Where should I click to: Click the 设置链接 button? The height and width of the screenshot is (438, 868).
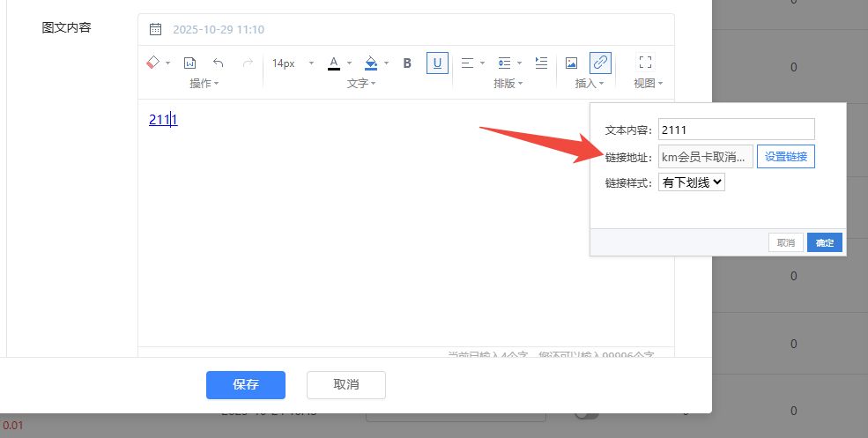coord(786,157)
